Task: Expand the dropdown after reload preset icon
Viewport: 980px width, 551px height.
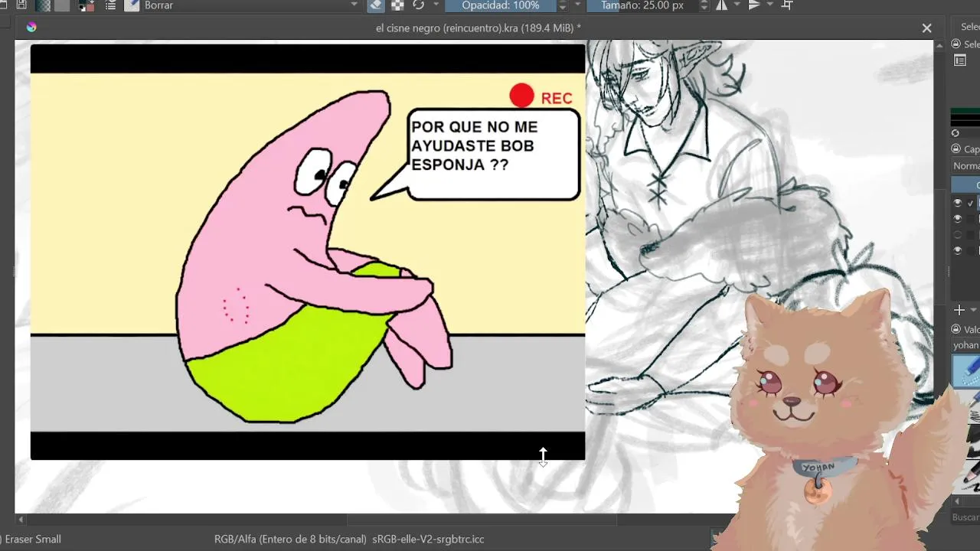Action: tap(436, 5)
